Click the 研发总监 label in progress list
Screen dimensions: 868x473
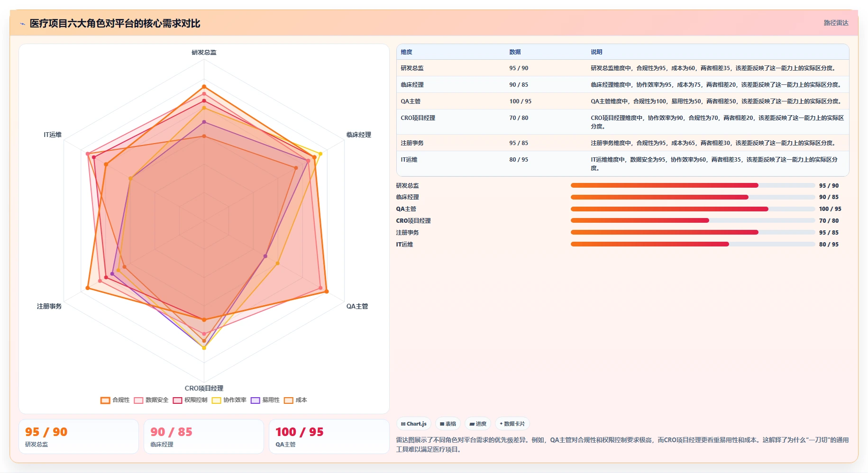408,186
